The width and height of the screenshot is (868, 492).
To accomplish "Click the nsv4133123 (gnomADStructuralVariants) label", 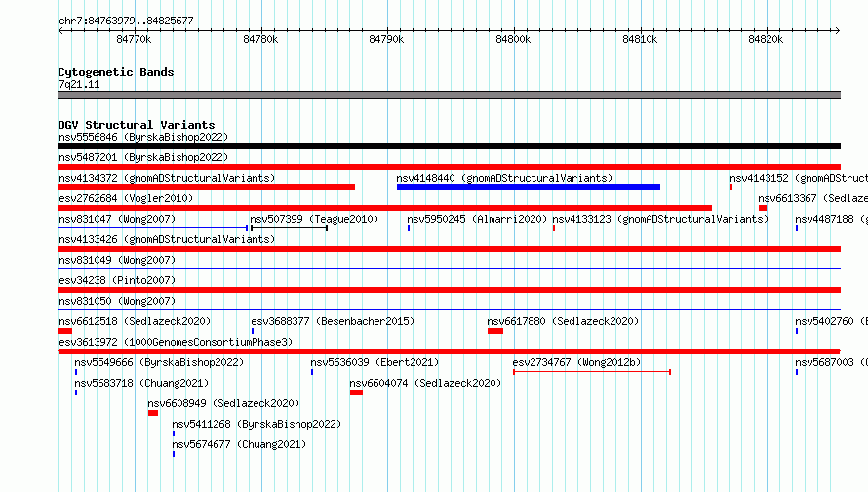I will click(x=660, y=219).
